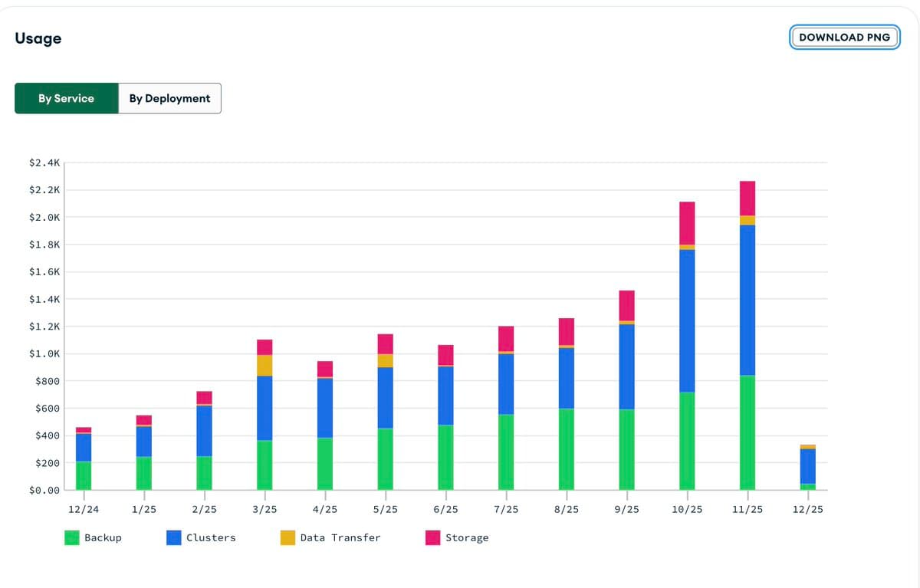The height and width of the screenshot is (588, 920).
Task: Click the green Backup segment of 7/25 bar
Action: coord(506,452)
